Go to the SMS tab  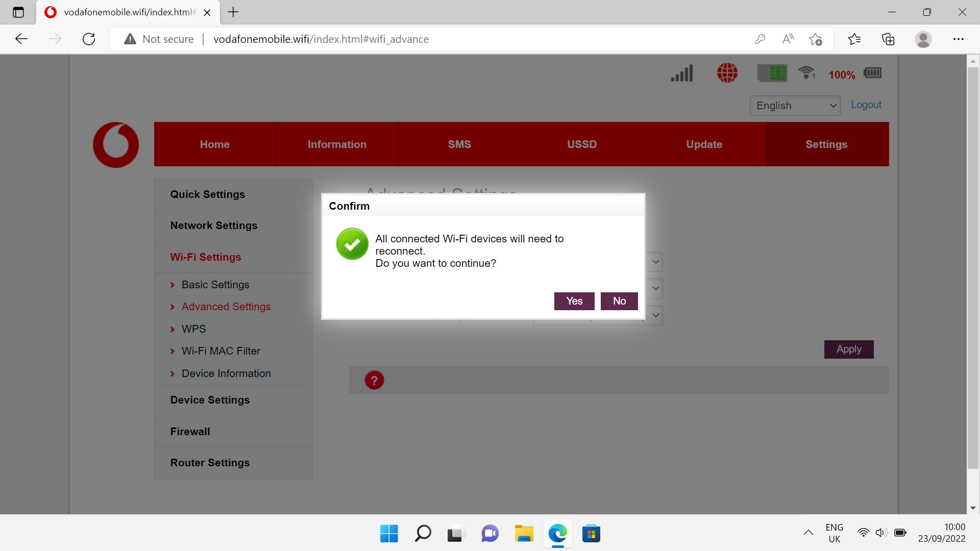pyautogui.click(x=459, y=144)
